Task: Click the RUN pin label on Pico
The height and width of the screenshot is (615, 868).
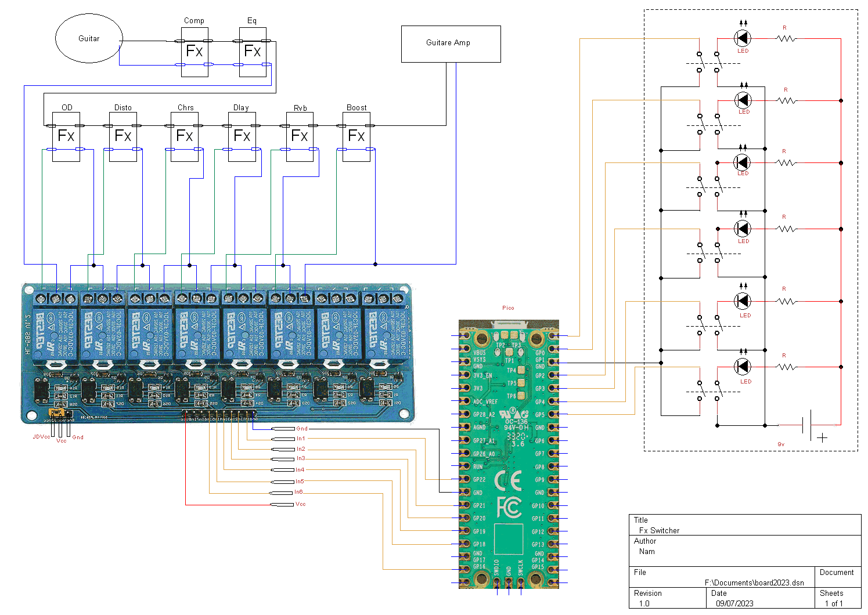Action: tap(478, 466)
